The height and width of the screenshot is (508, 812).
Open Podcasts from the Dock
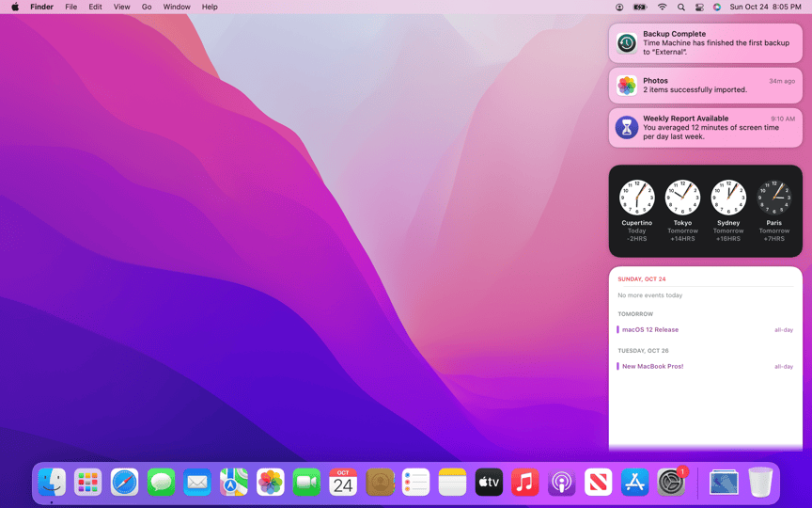tap(561, 482)
